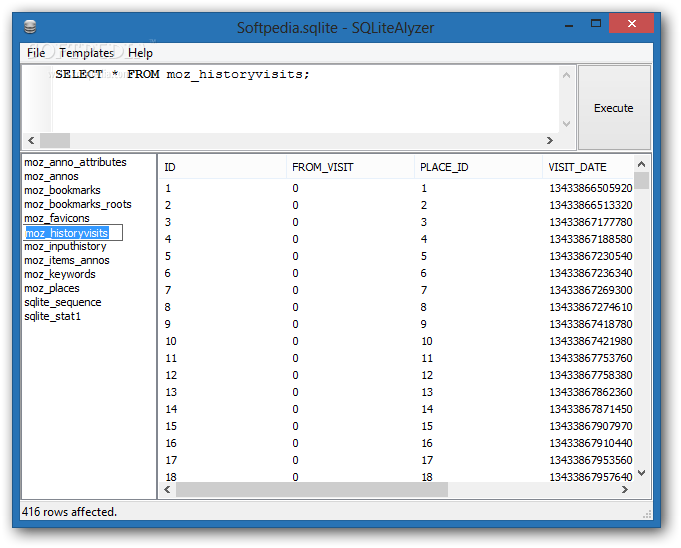The width and height of the screenshot is (681, 548).
Task: Click PLACE_ID cell with value 12
Action: tap(427, 375)
